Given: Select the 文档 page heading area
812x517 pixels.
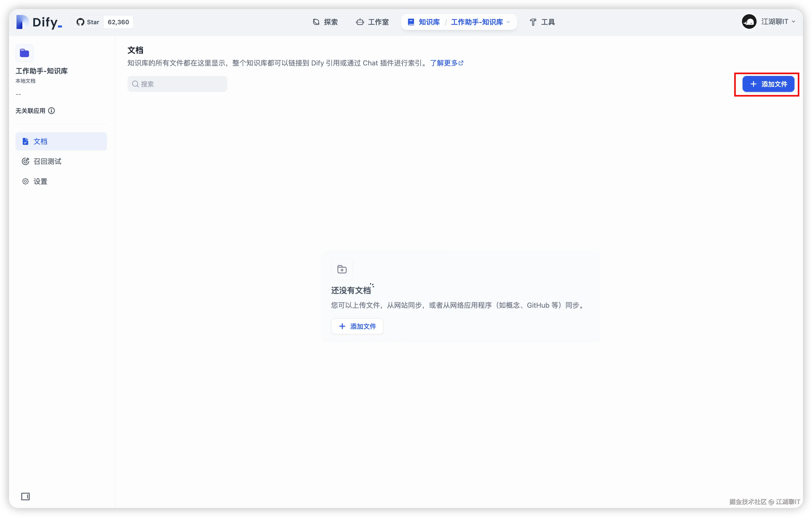Looking at the screenshot, I should click(135, 50).
